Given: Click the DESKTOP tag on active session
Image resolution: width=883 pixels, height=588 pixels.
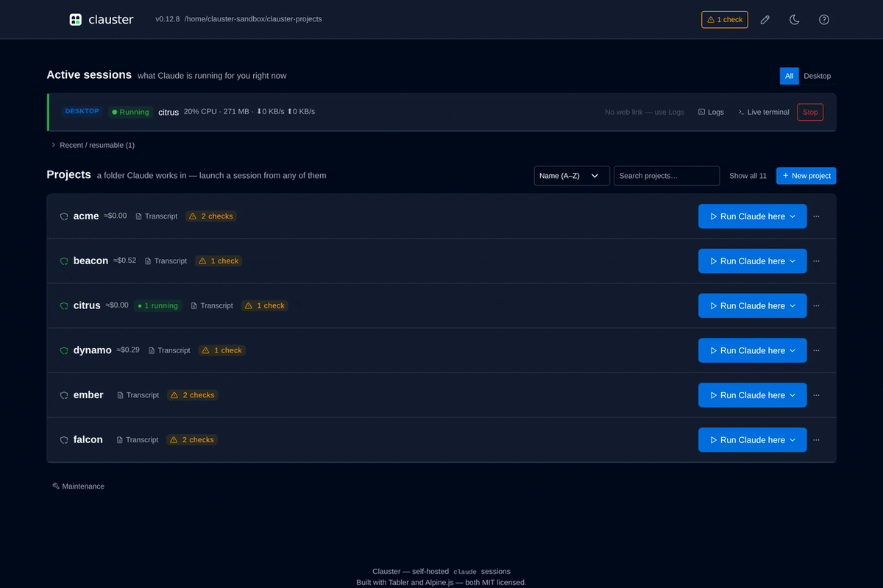Looking at the screenshot, I should tap(82, 111).
